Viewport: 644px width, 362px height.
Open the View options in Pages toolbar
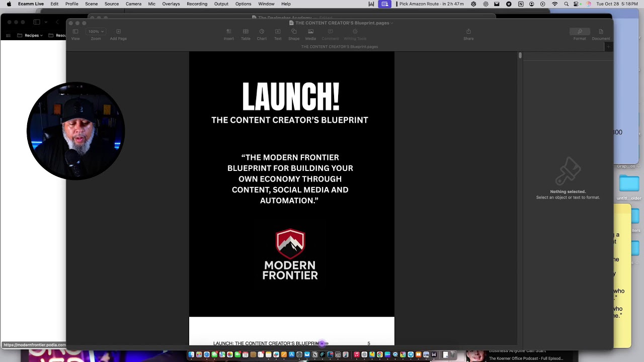[75, 34]
